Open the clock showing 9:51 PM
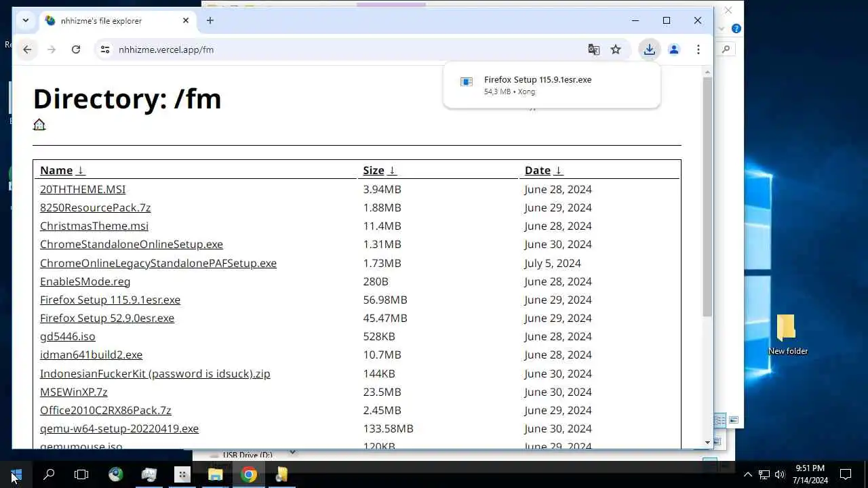 (810, 474)
